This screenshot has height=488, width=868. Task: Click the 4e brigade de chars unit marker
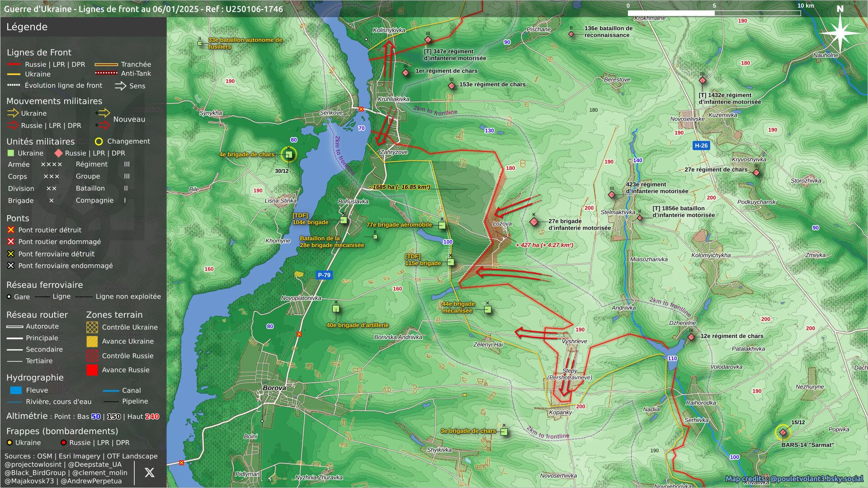[289, 155]
